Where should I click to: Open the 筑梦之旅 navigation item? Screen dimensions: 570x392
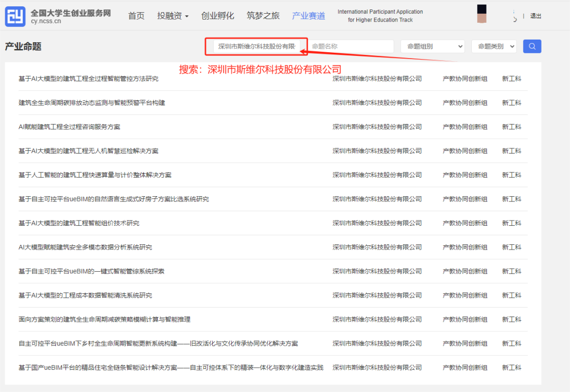pyautogui.click(x=263, y=16)
